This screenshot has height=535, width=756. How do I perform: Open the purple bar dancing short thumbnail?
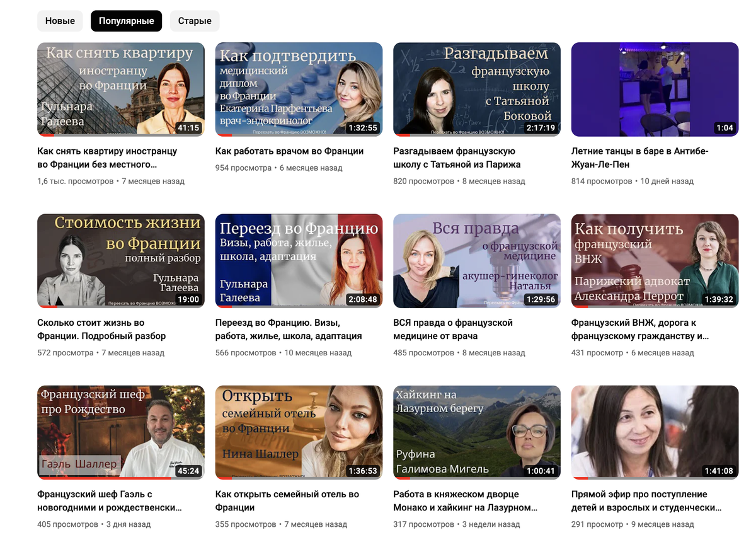click(x=655, y=89)
